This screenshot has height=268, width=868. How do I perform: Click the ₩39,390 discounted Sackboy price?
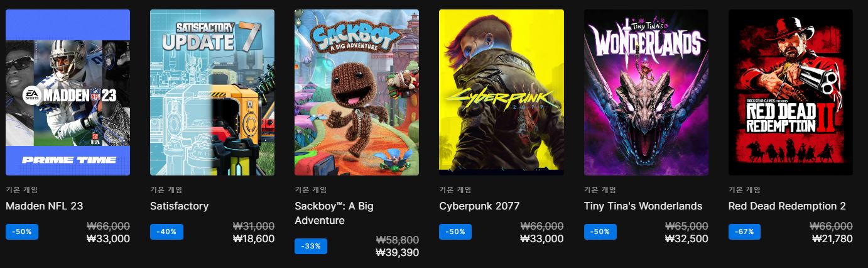click(x=397, y=253)
